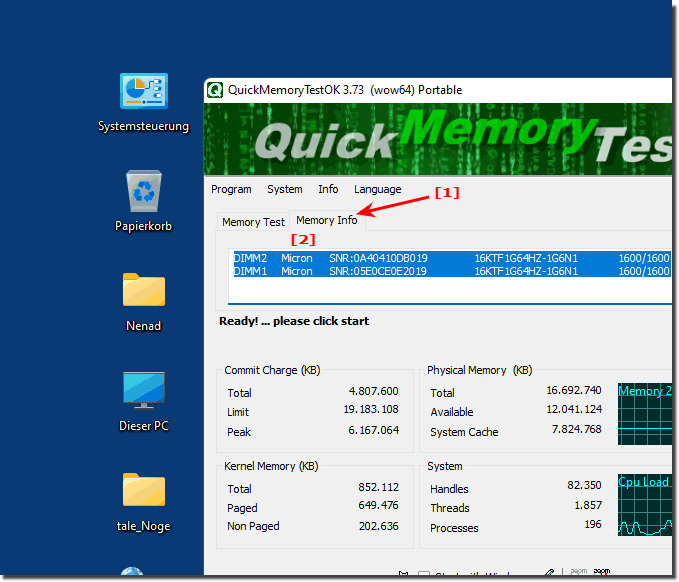679x582 pixels.
Task: Click System Cache value 7.824.768
Action: [x=576, y=429]
